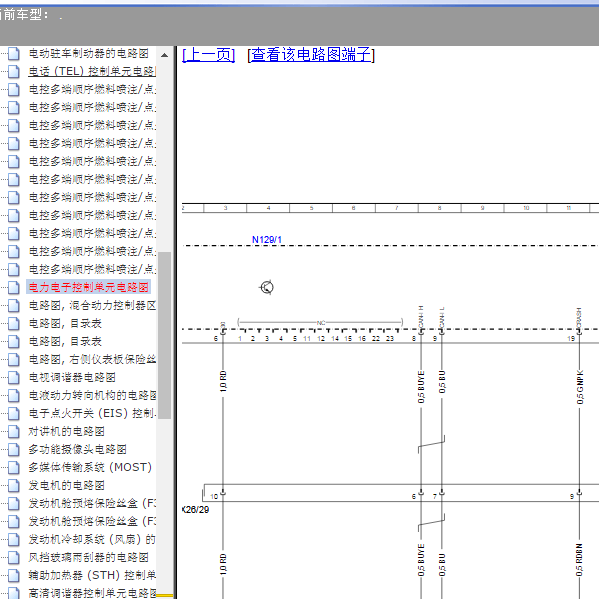Open 电路图, 混合动力控制器区 entry
Screen dimensions: 599x599
[92, 305]
